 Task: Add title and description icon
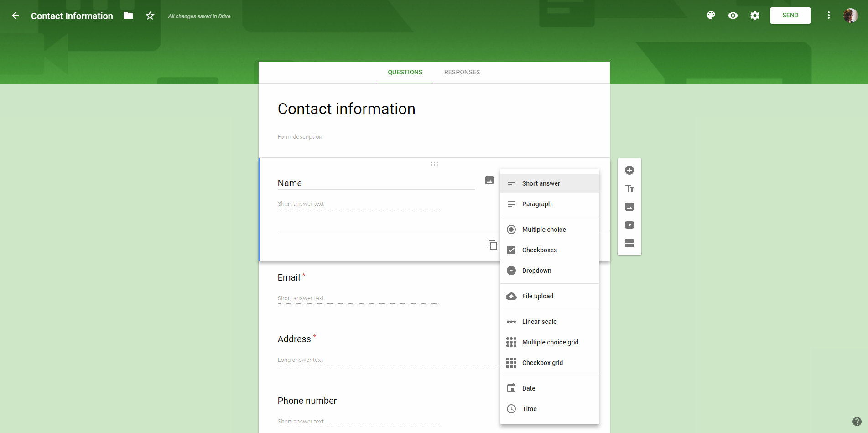pos(629,188)
